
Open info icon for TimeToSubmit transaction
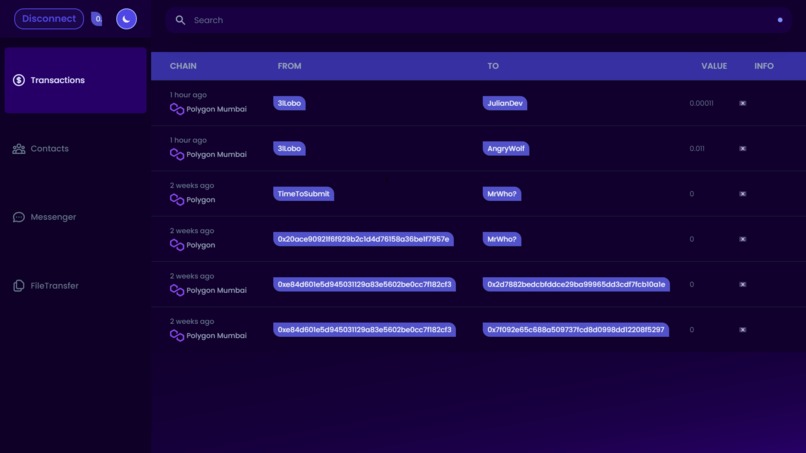743,194
